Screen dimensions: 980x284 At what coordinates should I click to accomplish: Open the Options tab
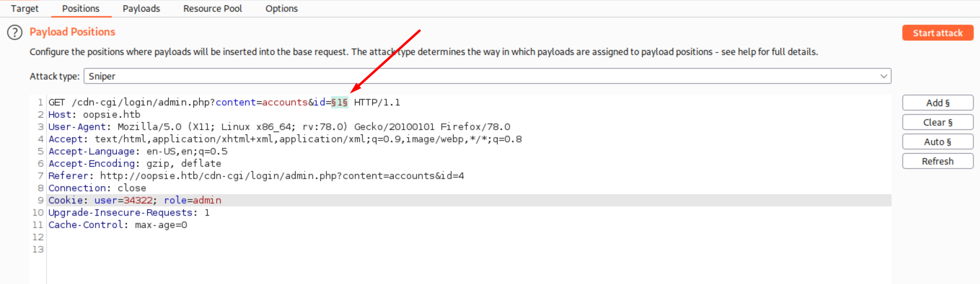point(281,9)
